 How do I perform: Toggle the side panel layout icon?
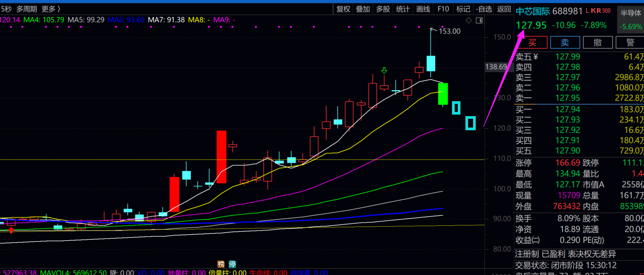tap(479, 20)
